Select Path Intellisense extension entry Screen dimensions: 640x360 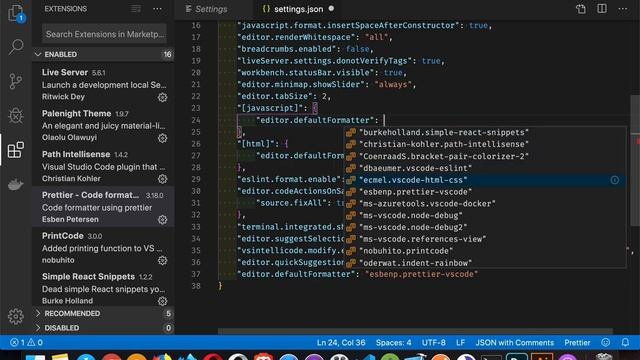click(104, 166)
